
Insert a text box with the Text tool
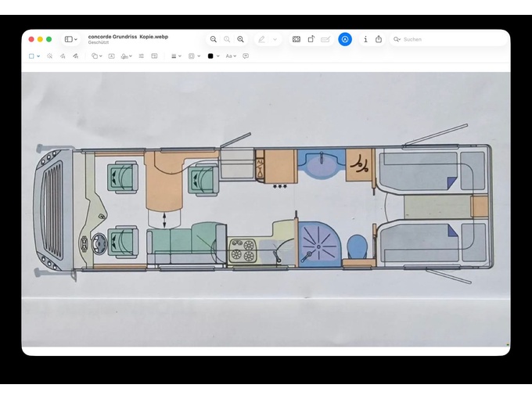pyautogui.click(x=111, y=56)
